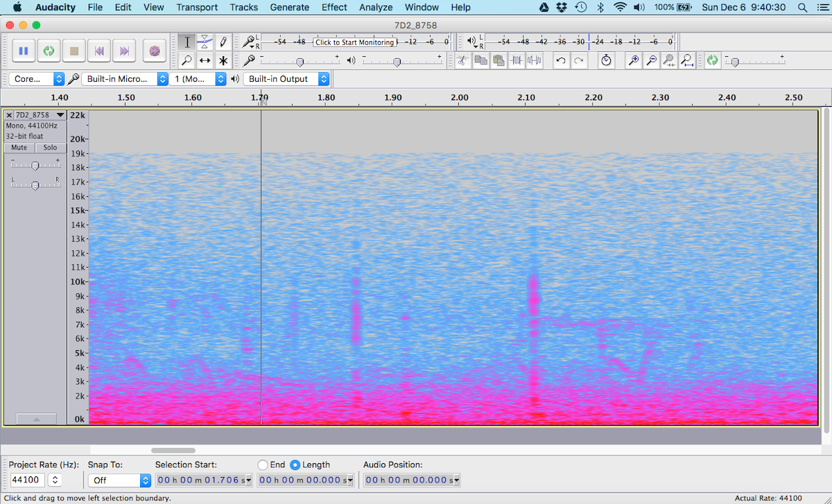Expand the Snap To dropdown

coord(119,480)
